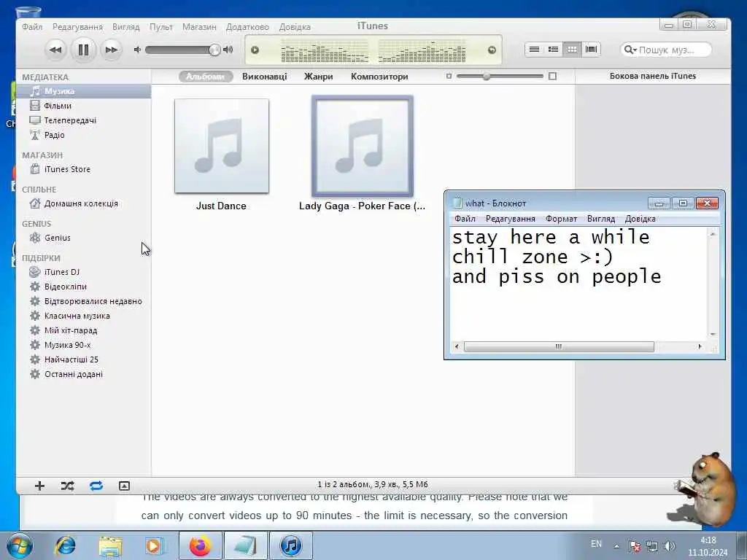Open iTunes Редагування menu
The image size is (747, 560).
(x=77, y=27)
